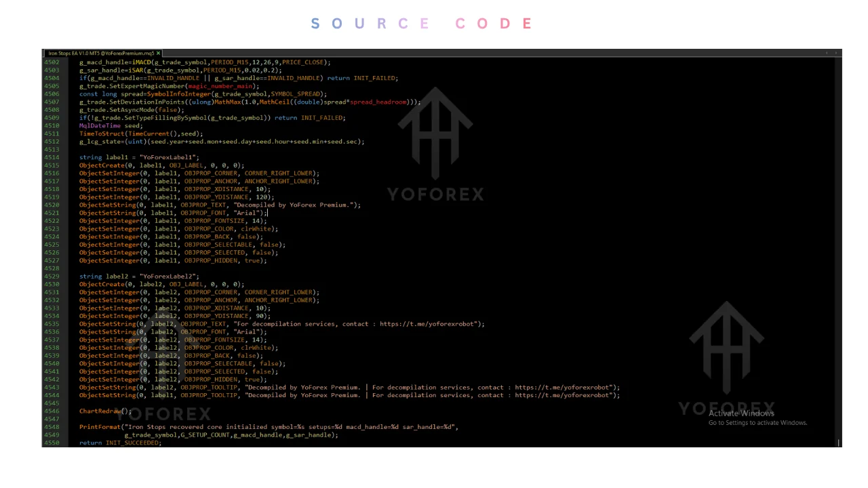868x488 pixels.
Task: Click line number 4502 in the gutter
Action: click(x=52, y=62)
